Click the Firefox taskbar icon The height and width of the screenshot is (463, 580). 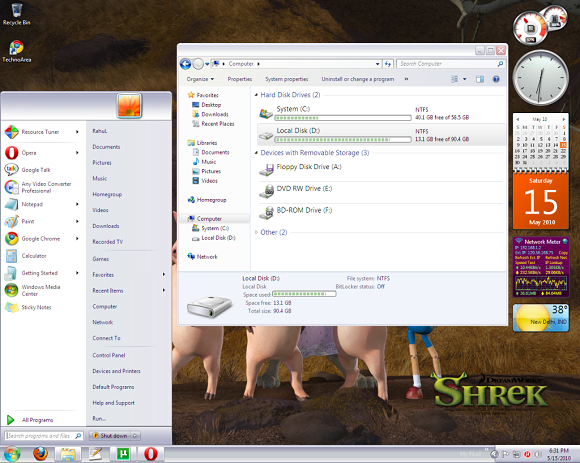pyautogui.click(x=40, y=453)
